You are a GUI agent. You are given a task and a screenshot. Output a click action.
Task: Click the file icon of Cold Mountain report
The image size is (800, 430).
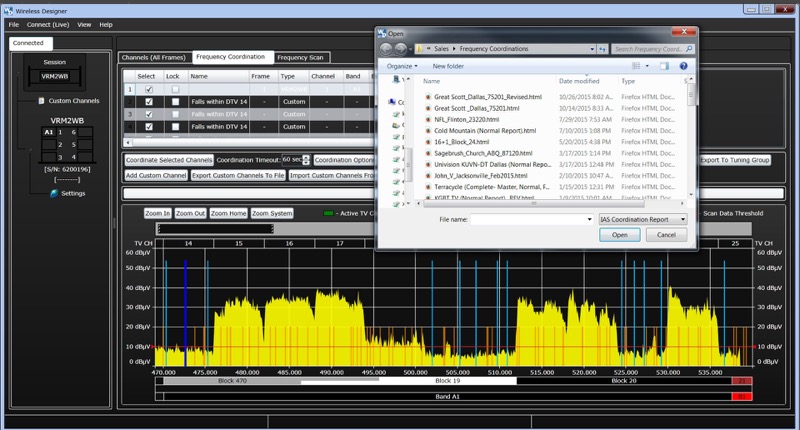tap(428, 131)
